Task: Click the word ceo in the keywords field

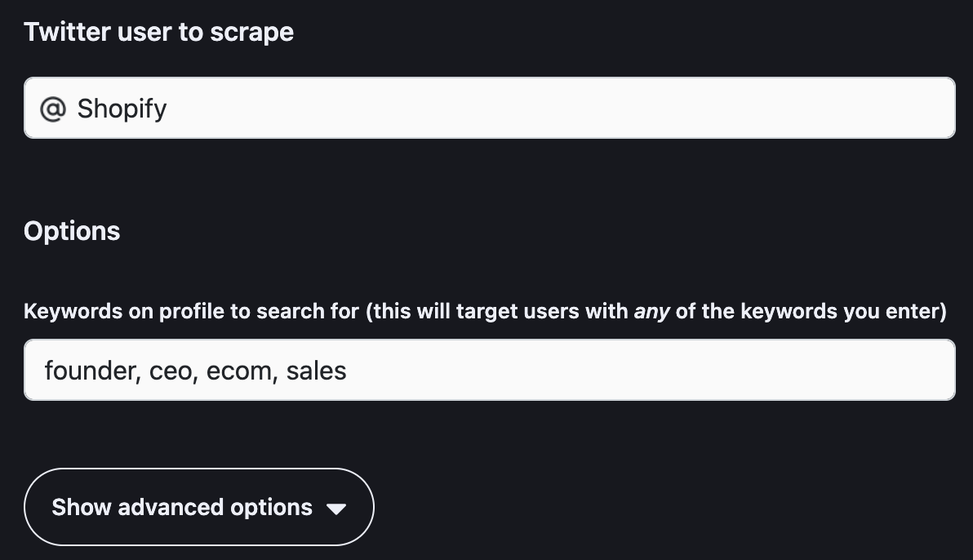Action: click(171, 371)
